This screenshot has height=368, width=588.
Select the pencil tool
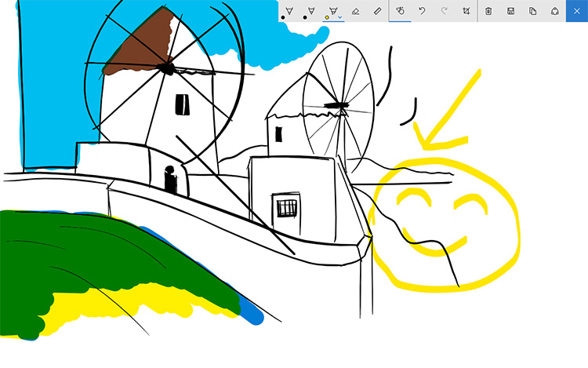(311, 10)
